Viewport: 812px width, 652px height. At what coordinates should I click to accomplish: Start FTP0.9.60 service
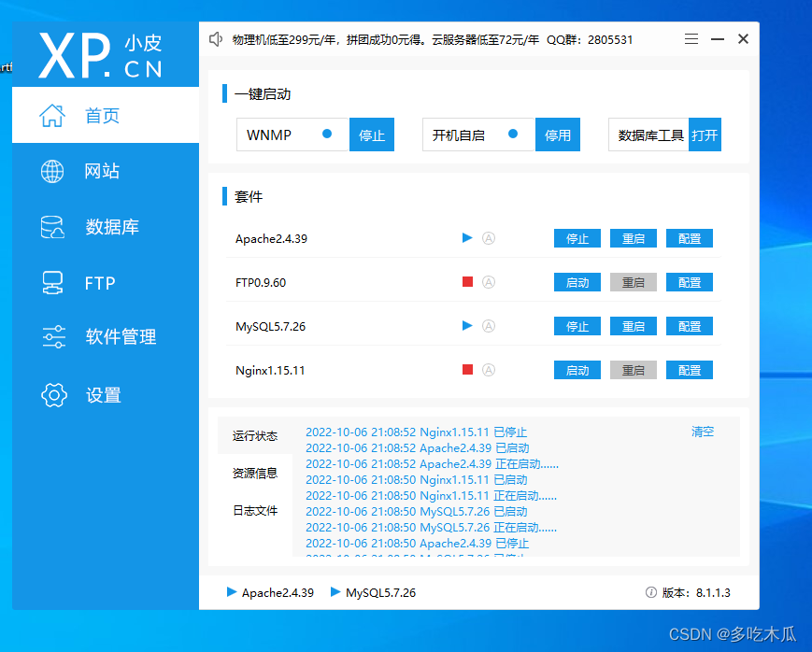tap(577, 282)
